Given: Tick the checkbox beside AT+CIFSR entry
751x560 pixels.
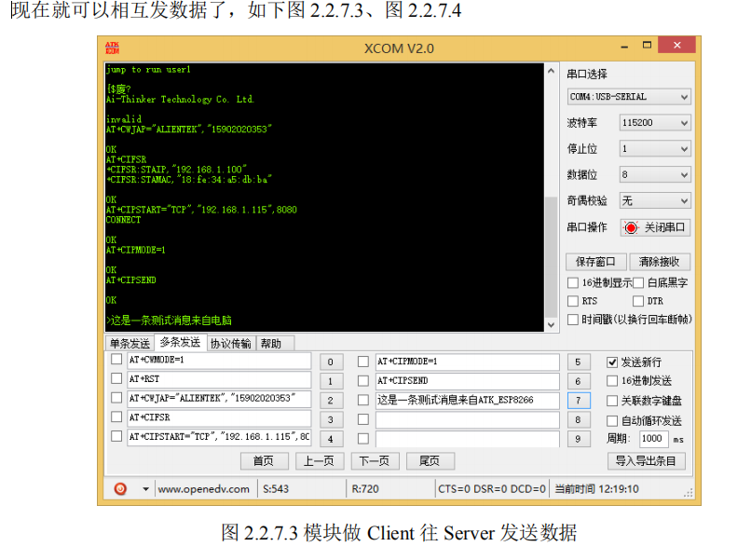Looking at the screenshot, I should (x=116, y=417).
